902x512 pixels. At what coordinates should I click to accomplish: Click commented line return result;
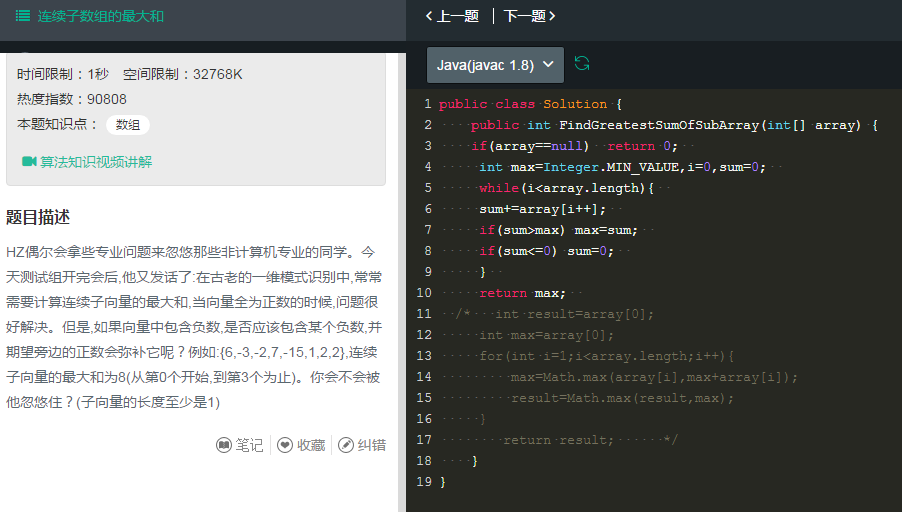(x=559, y=440)
